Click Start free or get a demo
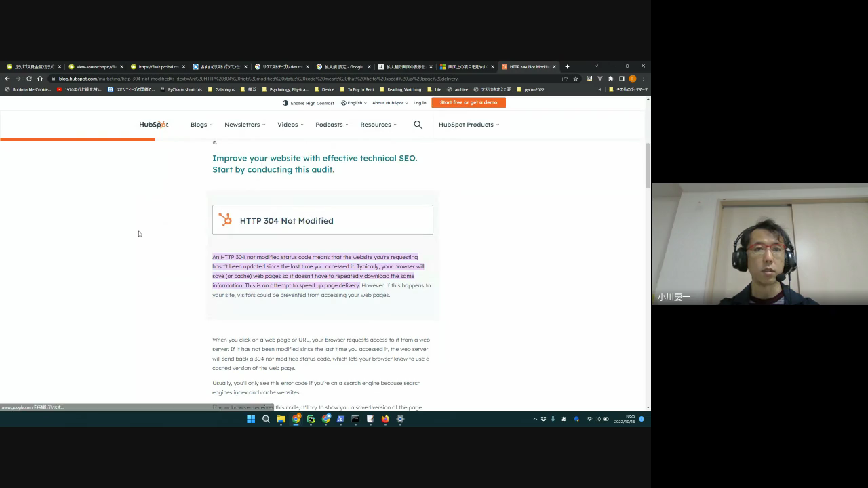This screenshot has width=868, height=488. coord(469,102)
